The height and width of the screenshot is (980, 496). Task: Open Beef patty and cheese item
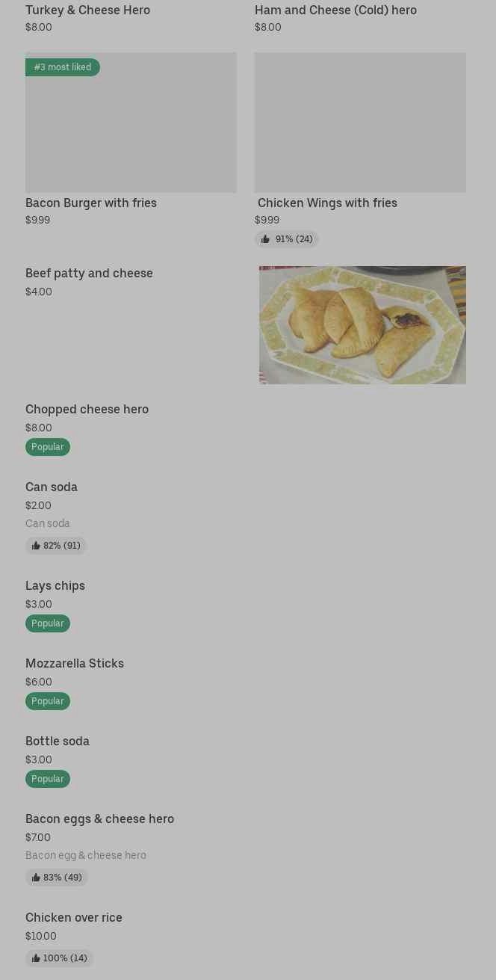click(x=89, y=273)
